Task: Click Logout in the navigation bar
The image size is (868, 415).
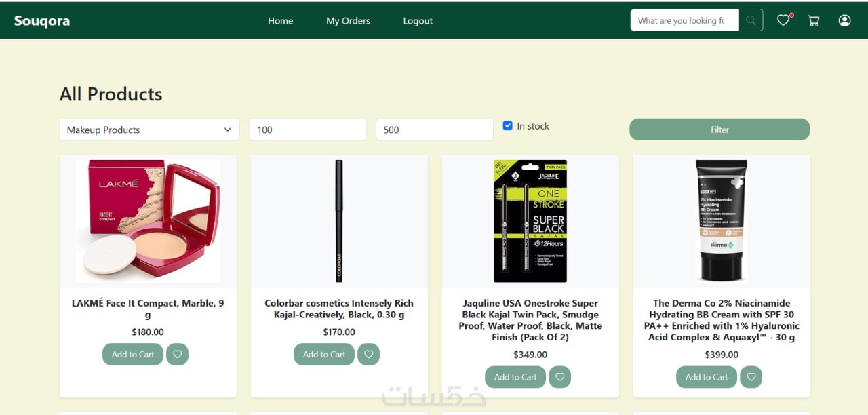Action: pos(418,20)
